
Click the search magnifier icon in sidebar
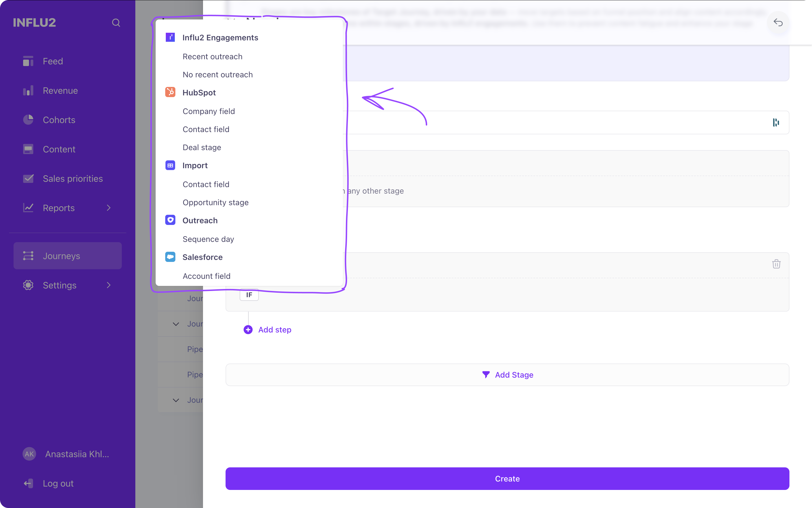tap(116, 23)
